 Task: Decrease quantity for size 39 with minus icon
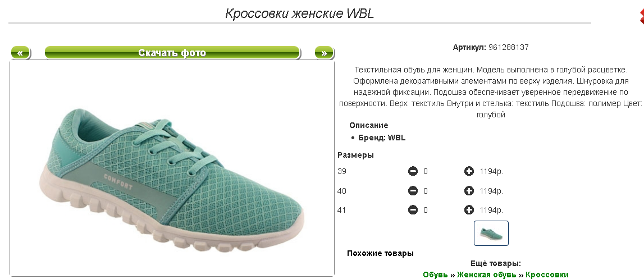[x=413, y=171]
